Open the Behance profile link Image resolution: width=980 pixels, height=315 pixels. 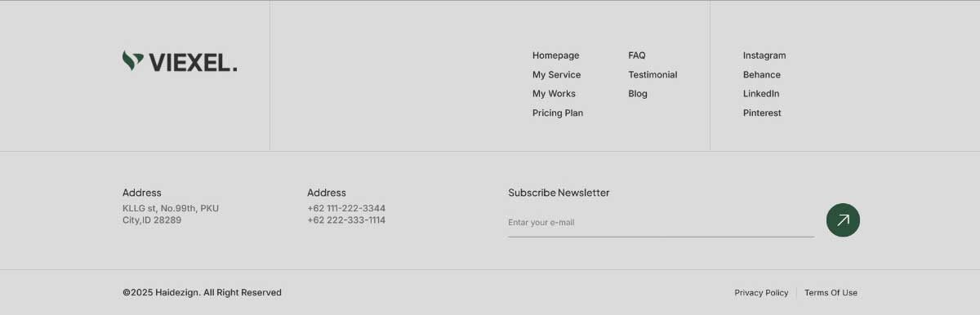pos(762,75)
